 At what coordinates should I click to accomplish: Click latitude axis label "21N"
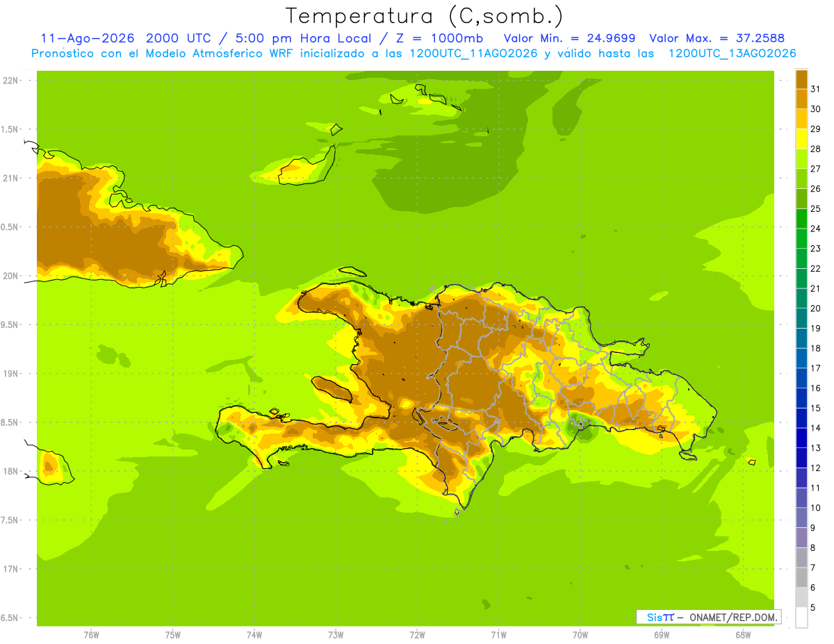12,178
